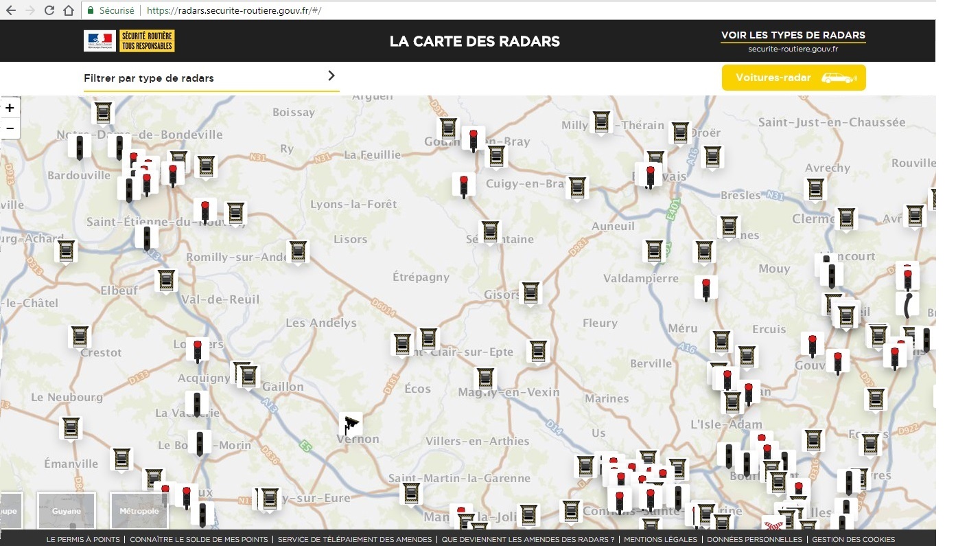Screen dimensions: 980x546
Task: Click the radar marker above Saint-Martin-la-Garenne label
Action: (410, 492)
